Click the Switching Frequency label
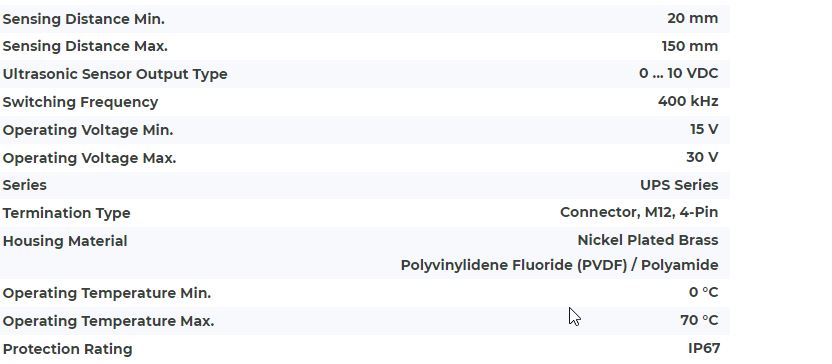This screenshot has height=364, width=832. point(80,102)
